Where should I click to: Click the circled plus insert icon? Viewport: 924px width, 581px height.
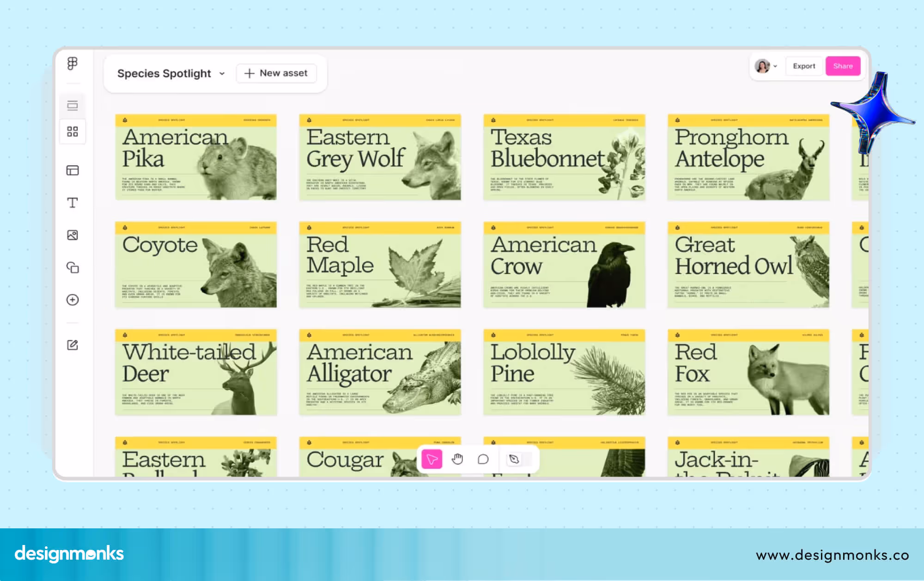pyautogui.click(x=73, y=300)
